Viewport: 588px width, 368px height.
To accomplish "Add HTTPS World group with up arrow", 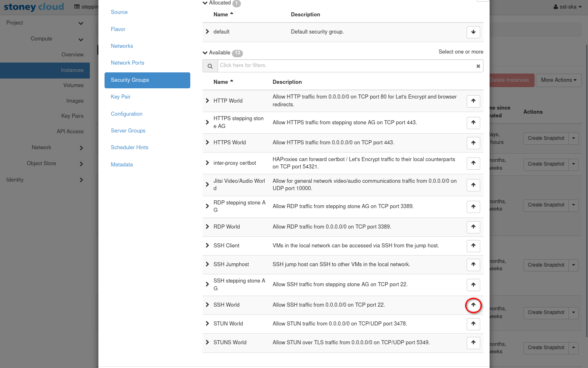I will pos(473,143).
